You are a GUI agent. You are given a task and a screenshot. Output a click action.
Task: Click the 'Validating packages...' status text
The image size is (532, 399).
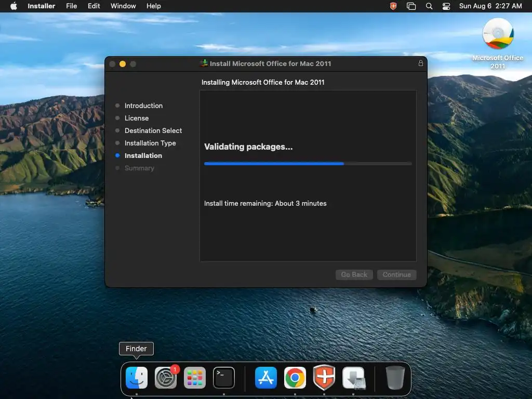point(248,147)
